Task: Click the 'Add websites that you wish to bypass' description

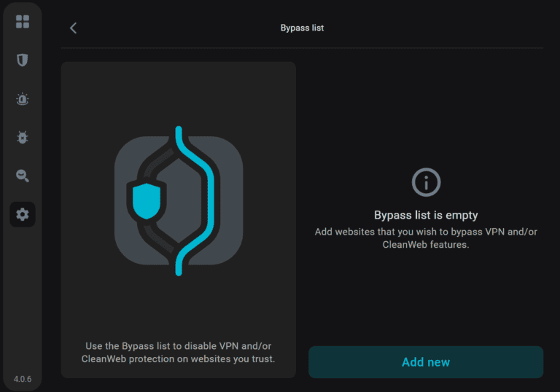Action: tap(426, 238)
